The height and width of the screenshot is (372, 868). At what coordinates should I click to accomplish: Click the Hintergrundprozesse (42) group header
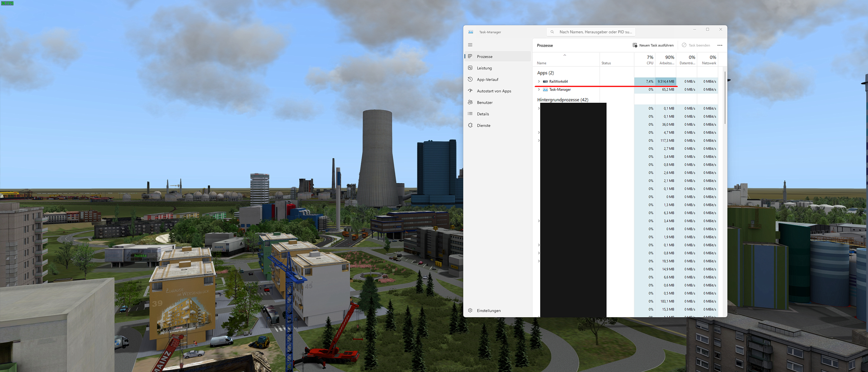[x=562, y=100]
